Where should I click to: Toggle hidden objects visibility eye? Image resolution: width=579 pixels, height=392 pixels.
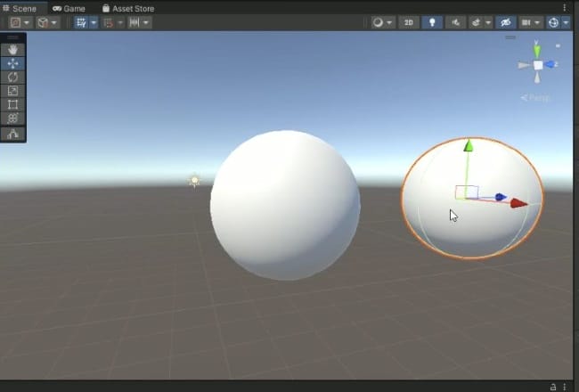click(x=506, y=23)
